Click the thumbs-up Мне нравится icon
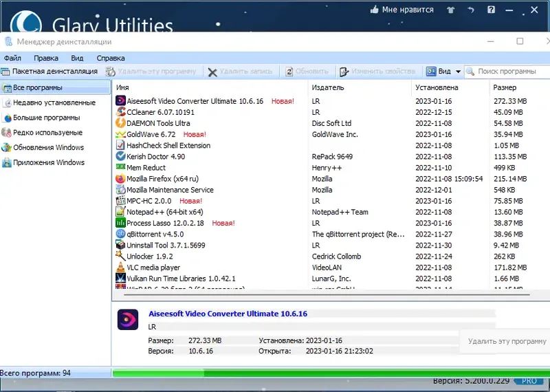This screenshot has height=392, width=550. coord(374,10)
